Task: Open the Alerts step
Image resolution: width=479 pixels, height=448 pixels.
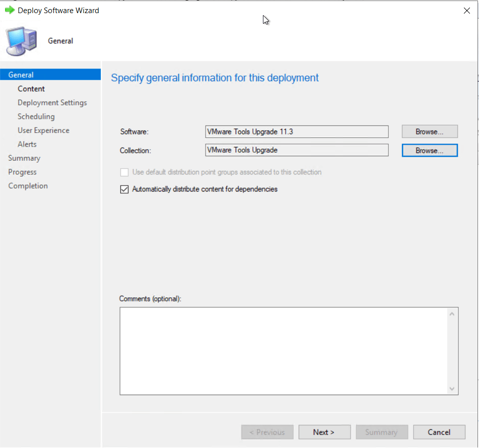Action: (27, 144)
